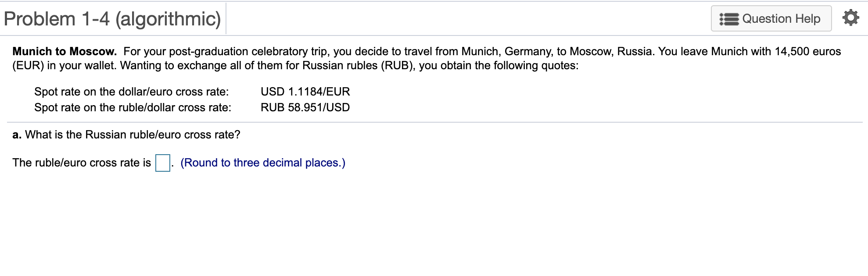This screenshot has width=868, height=276.
Task: Click question a prompt text
Action: pos(126,134)
